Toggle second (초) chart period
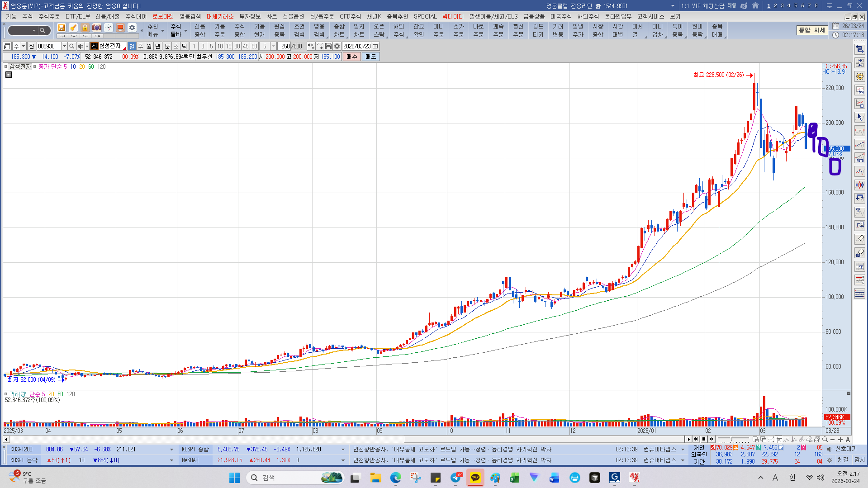Image resolution: width=868 pixels, height=488 pixels. click(176, 46)
